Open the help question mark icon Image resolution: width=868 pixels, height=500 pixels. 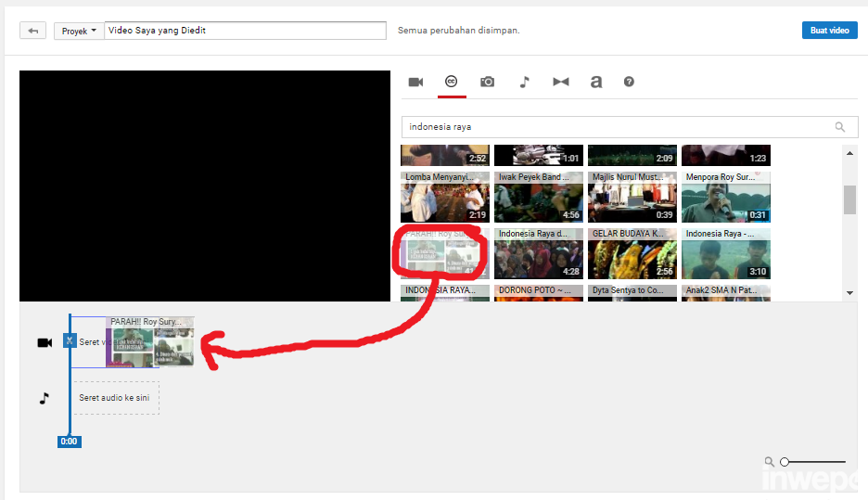coord(629,82)
